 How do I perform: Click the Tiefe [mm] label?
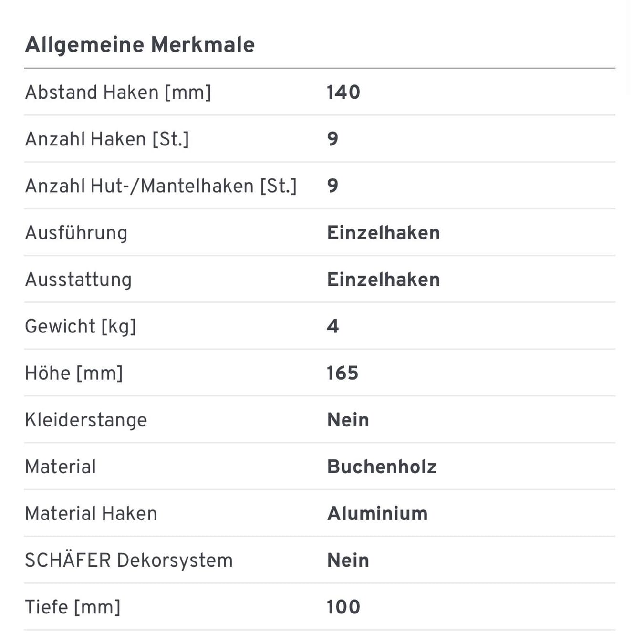tap(73, 607)
